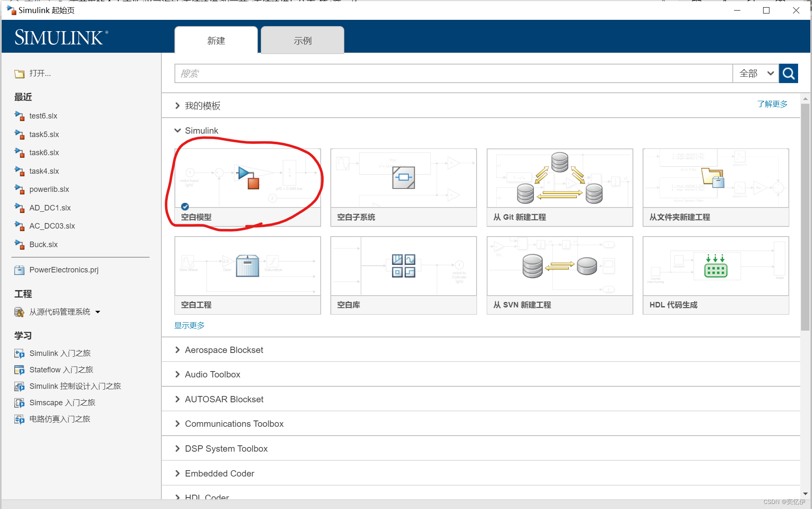Screen dimensions: 812x509
Task: Collapse the Simulink templates section
Action: click(x=177, y=130)
